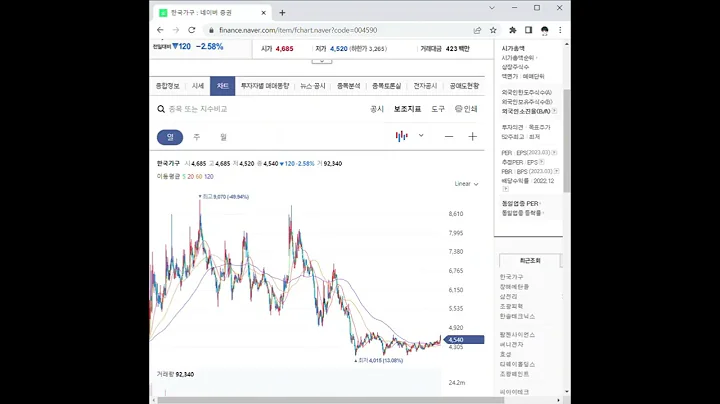The height and width of the screenshot is (404, 720).
Task: Toggle the 120-day moving average
Action: click(209, 176)
